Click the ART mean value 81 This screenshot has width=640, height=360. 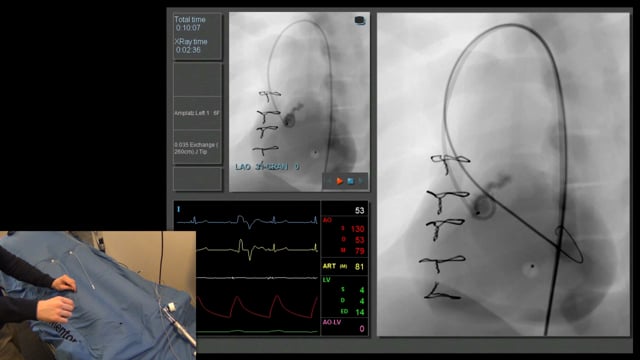click(359, 267)
